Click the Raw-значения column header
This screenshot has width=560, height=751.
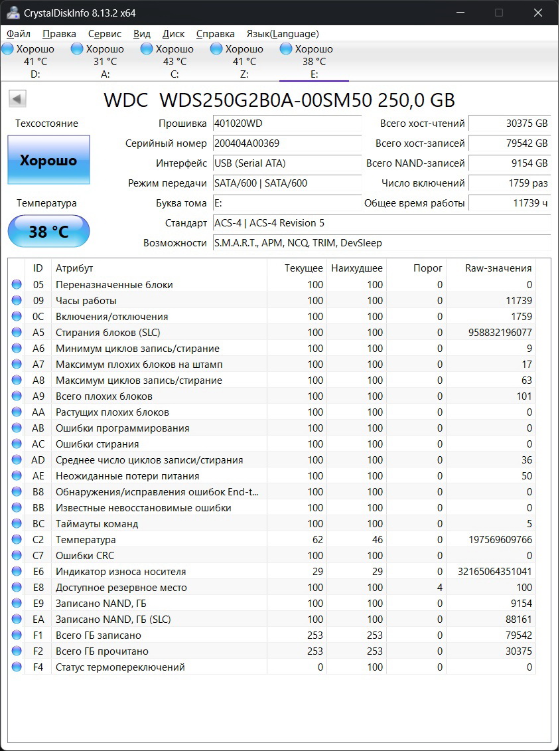coord(491,268)
